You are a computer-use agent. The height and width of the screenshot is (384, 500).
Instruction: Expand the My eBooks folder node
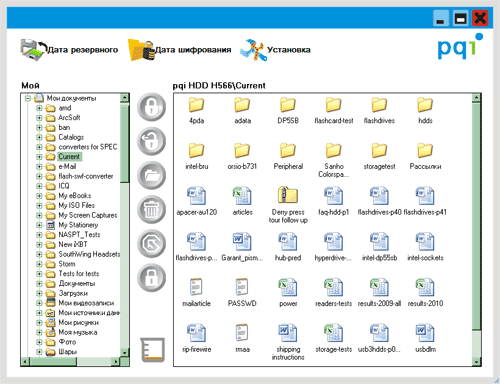(39, 196)
